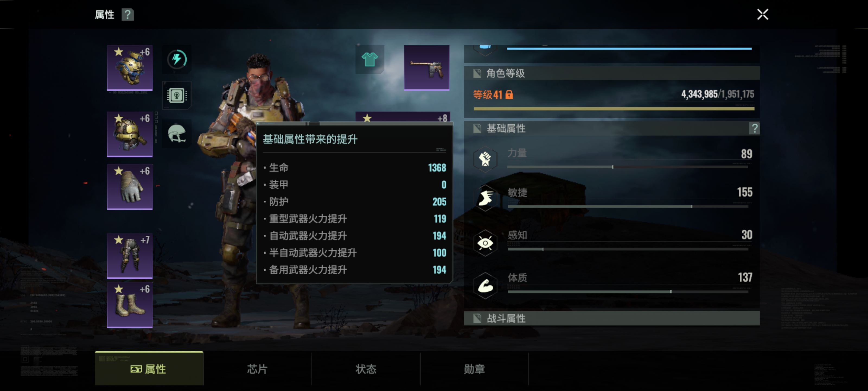Open the 勋章 tab
The height and width of the screenshot is (391, 868).
tap(474, 369)
